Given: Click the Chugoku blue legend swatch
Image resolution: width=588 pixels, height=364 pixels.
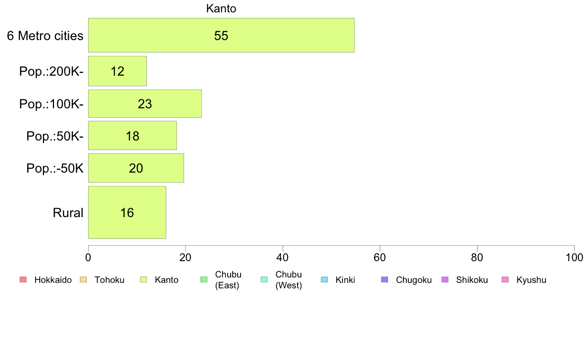Looking at the screenshot, I should [385, 279].
